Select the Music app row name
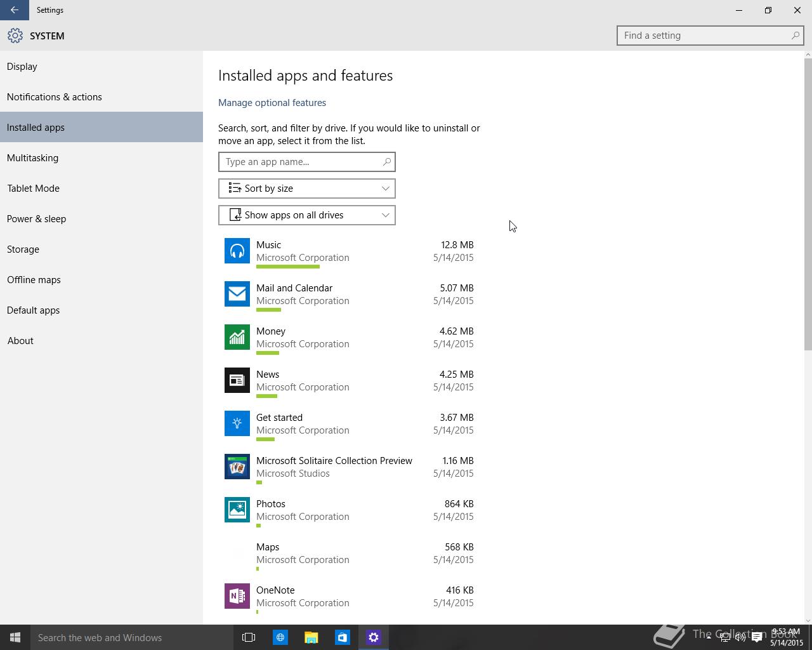 click(x=268, y=244)
